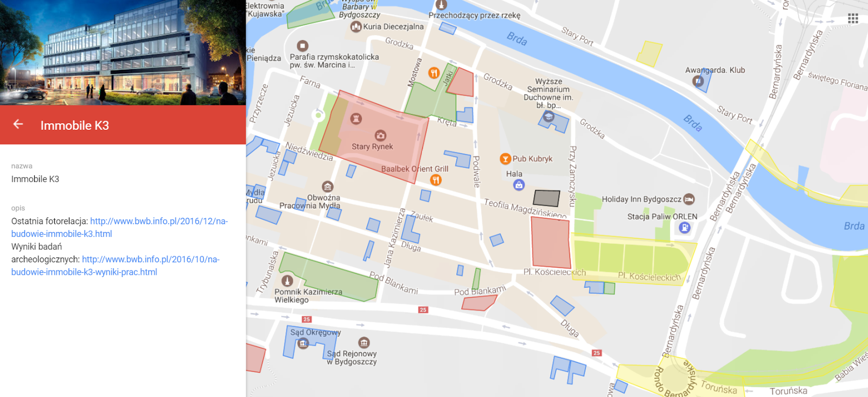Click the Hala shopping marker icon

click(x=519, y=185)
